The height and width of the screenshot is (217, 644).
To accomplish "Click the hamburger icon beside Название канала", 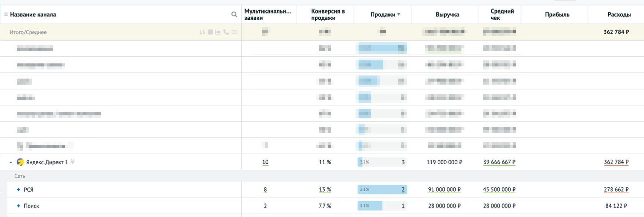I will 6,14.
